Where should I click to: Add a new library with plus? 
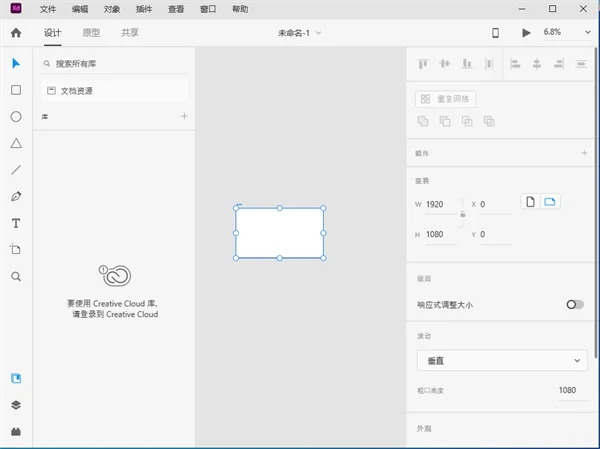tap(184, 116)
